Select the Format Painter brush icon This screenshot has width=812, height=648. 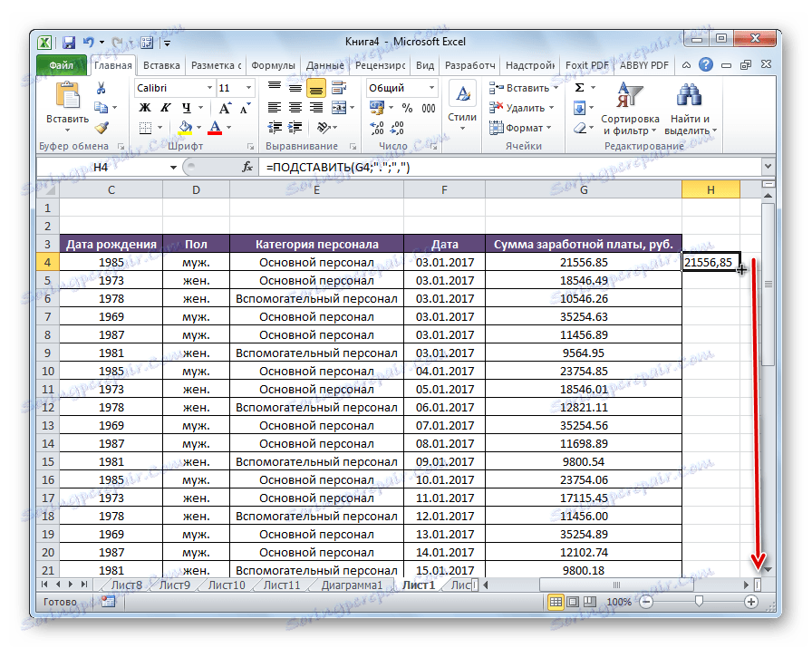pyautogui.click(x=101, y=128)
